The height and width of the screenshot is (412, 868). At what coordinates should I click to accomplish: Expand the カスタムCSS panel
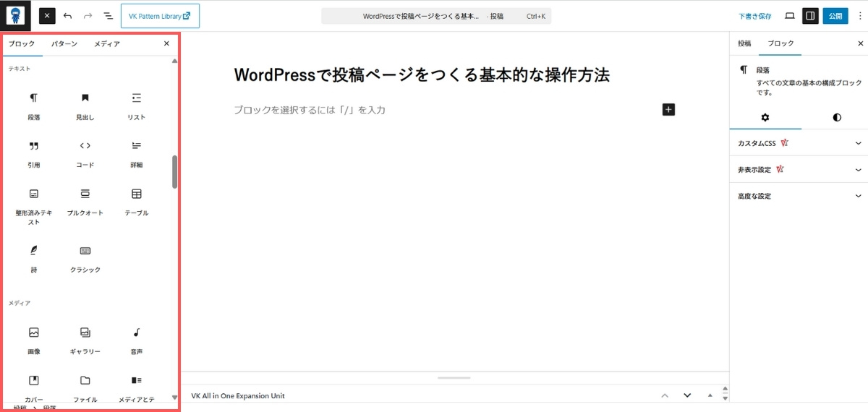(799, 143)
